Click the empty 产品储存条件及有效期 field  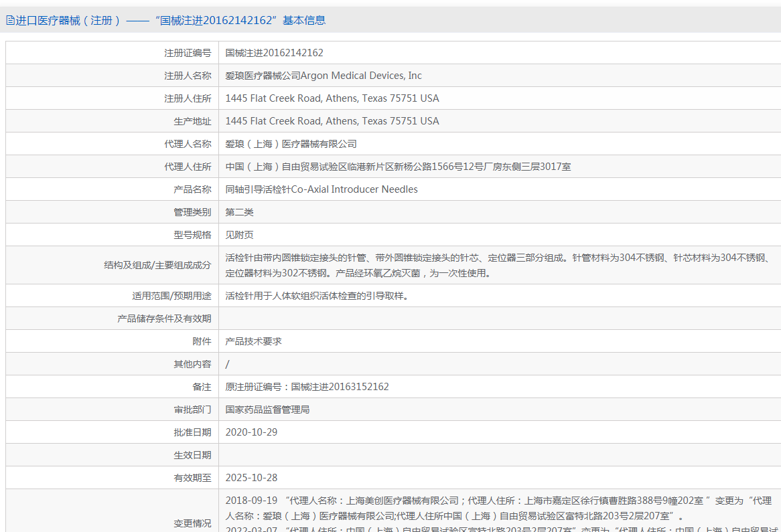pos(498,319)
